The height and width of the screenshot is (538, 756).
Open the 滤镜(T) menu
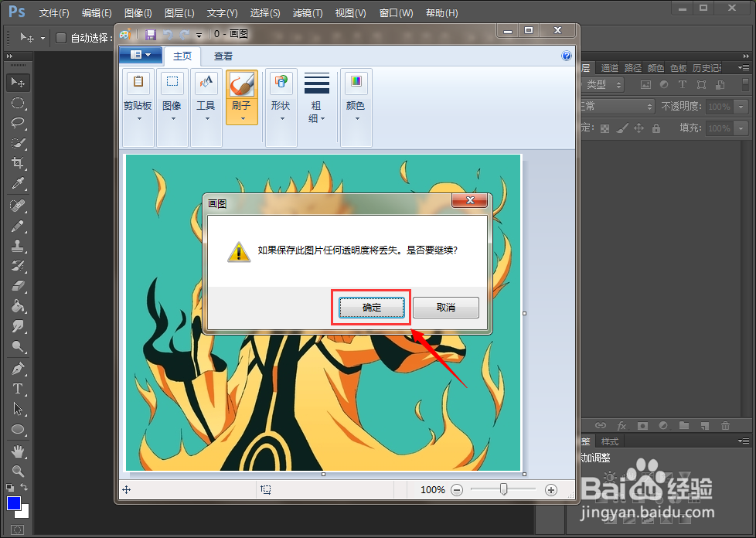[308, 13]
